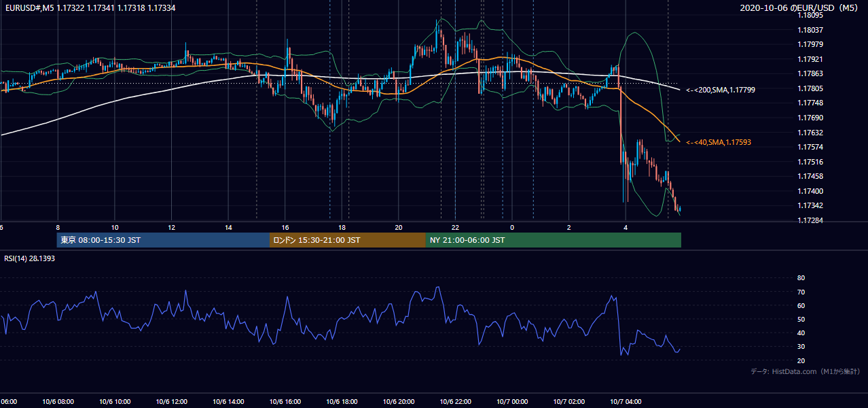This screenshot has height=408, width=868.
Task: Click RSI scale value 30
Action: pos(801,346)
